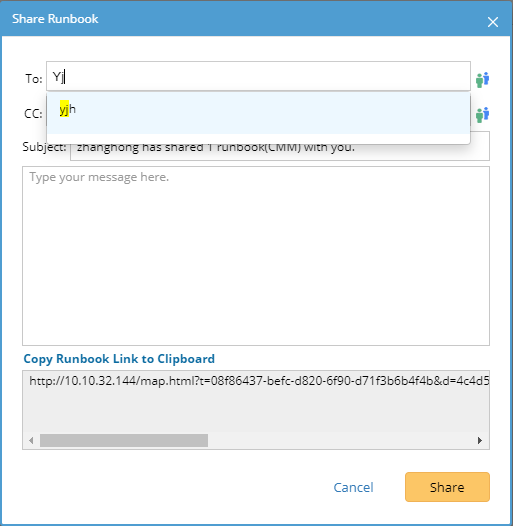Click the horizontal scrollbar thumb
This screenshot has width=513, height=526.
tap(124, 440)
